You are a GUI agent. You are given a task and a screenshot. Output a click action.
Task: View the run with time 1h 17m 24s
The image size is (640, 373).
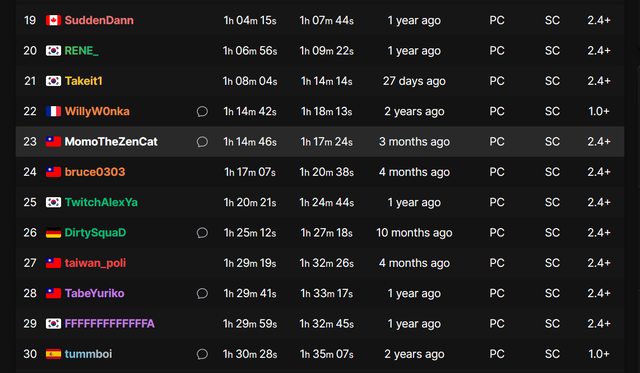click(x=327, y=142)
